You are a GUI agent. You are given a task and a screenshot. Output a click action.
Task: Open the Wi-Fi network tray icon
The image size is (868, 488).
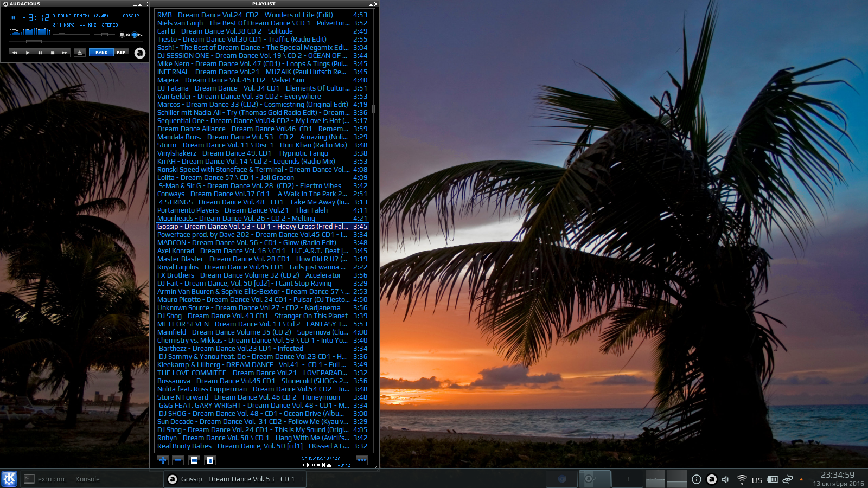(x=742, y=479)
